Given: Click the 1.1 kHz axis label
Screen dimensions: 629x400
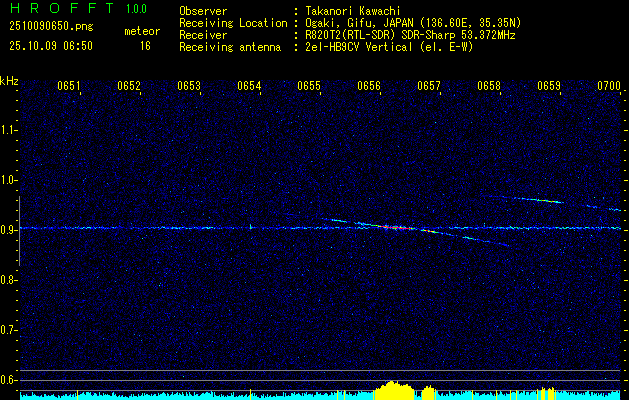Looking at the screenshot, I should coord(9,130).
